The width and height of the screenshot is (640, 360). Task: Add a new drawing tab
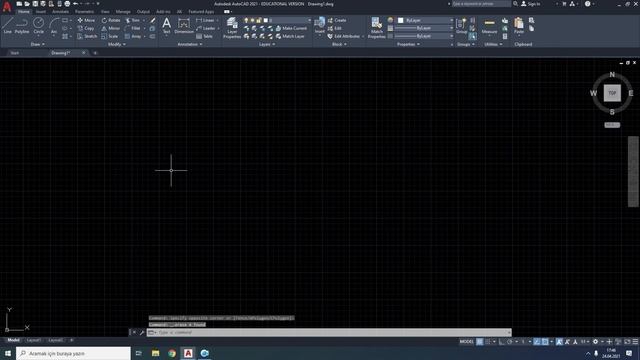[x=95, y=53]
